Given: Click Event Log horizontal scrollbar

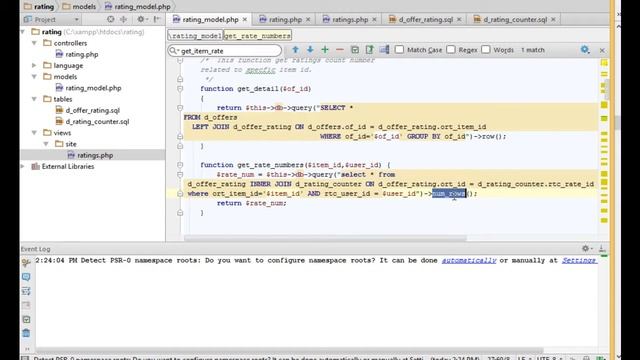Looking at the screenshot, I should tap(289, 350).
